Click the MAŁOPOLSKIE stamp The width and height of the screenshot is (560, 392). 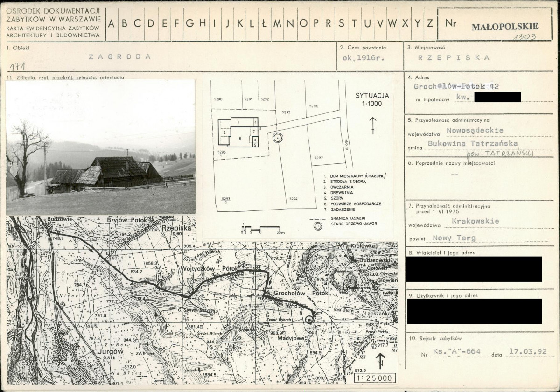(505, 27)
